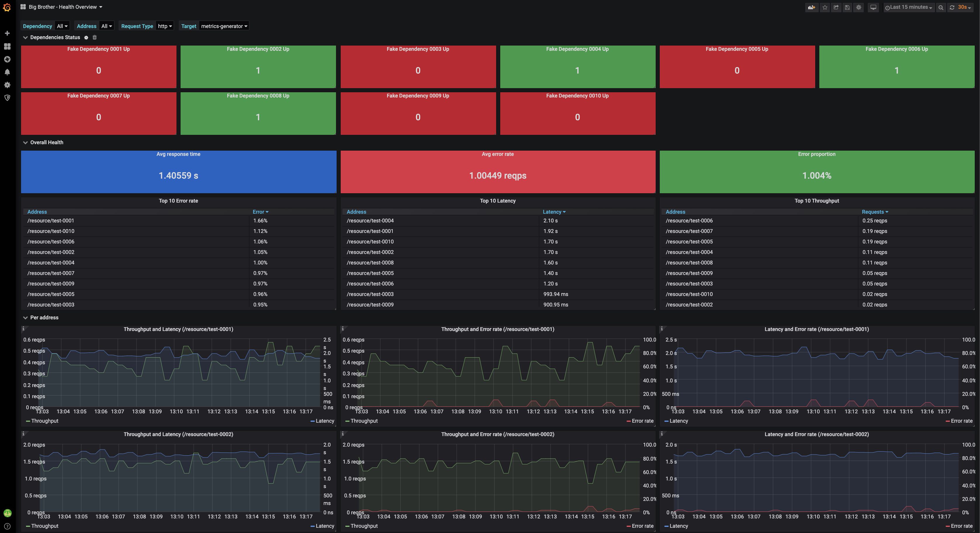This screenshot has width=980, height=533.
Task: Toggle Latency series in first graph legend
Action: pos(325,421)
